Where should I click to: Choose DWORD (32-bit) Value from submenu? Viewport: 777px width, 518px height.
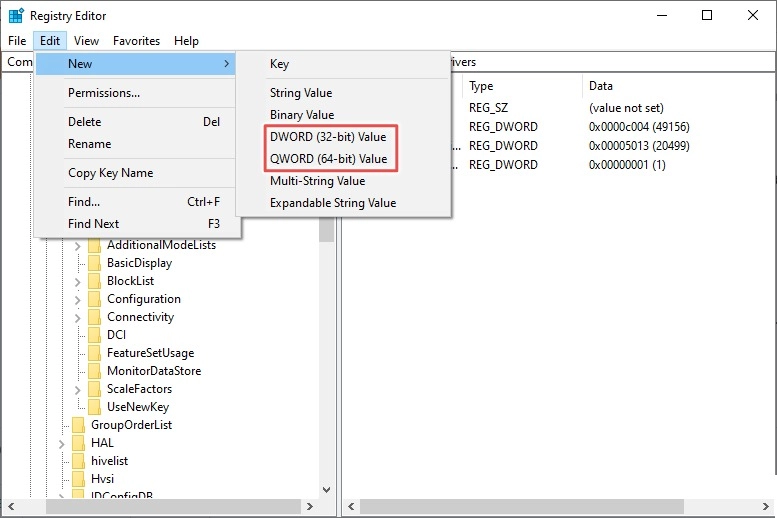pyautogui.click(x=328, y=137)
